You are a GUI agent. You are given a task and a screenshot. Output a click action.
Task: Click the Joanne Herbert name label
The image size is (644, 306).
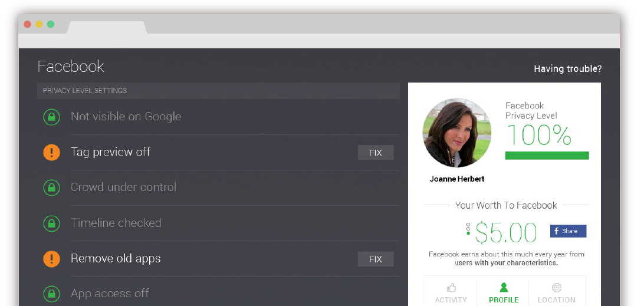[456, 179]
